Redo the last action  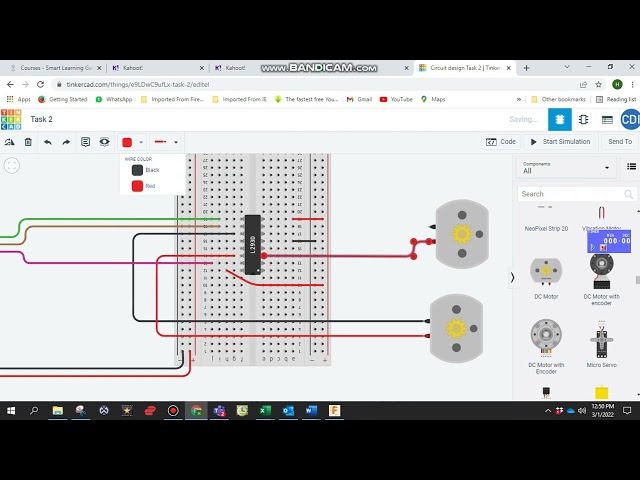click(66, 142)
